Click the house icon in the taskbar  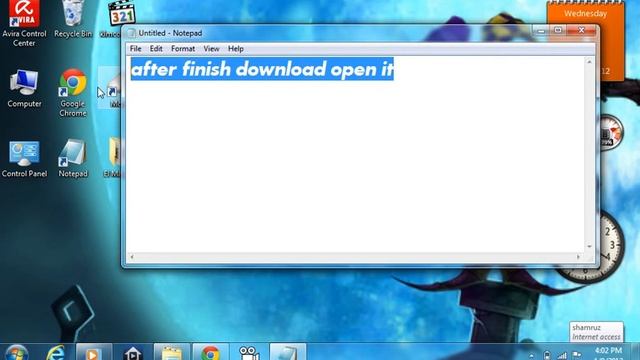132,353
